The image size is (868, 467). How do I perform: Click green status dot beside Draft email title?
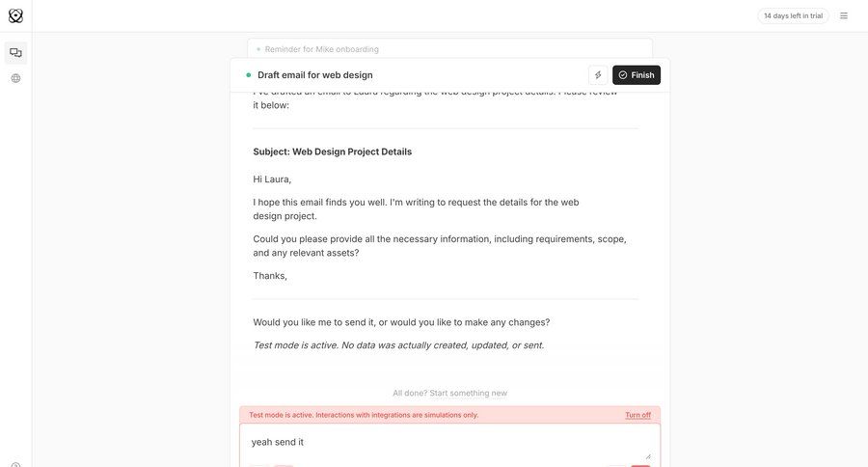click(x=249, y=75)
